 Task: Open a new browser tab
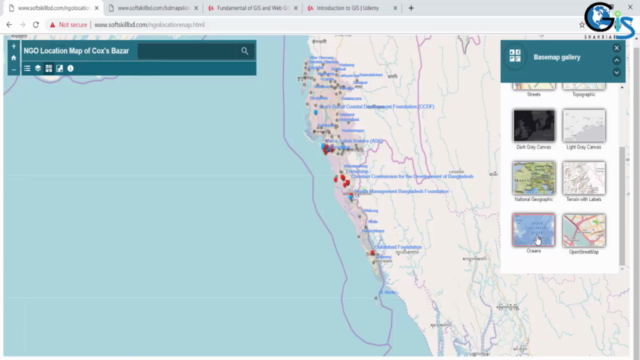(411, 8)
